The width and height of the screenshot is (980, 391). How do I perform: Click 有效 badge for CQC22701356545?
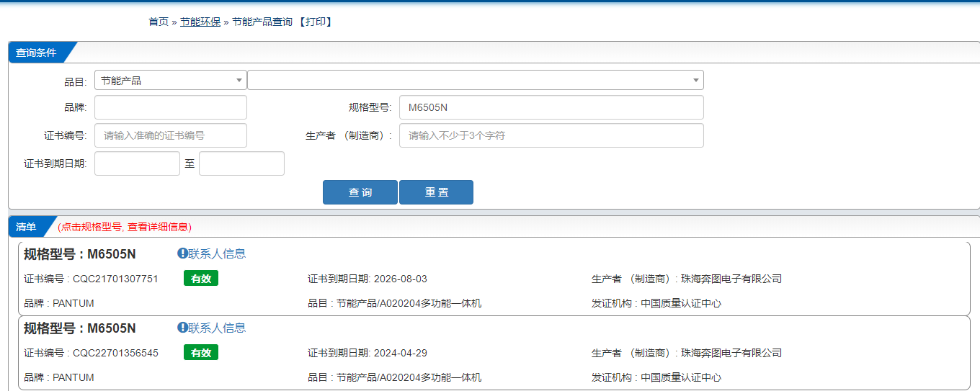click(201, 353)
